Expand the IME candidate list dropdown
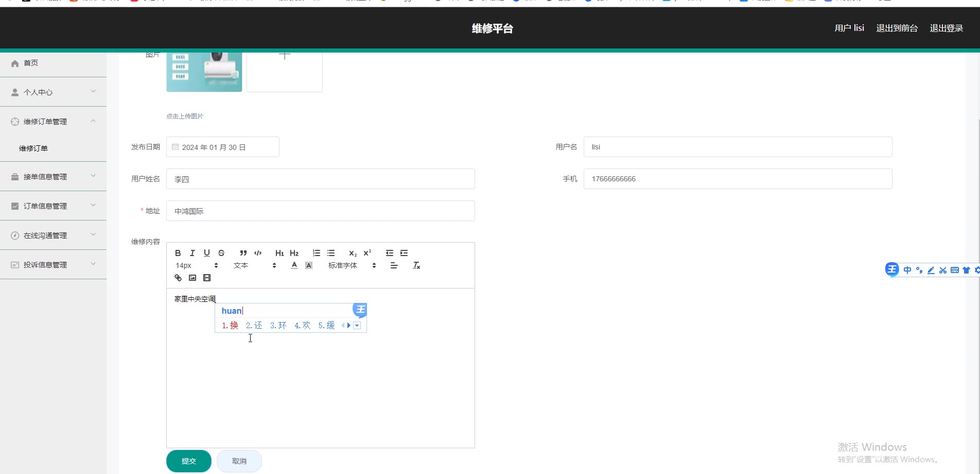Viewport: 980px width, 474px height. (x=357, y=326)
